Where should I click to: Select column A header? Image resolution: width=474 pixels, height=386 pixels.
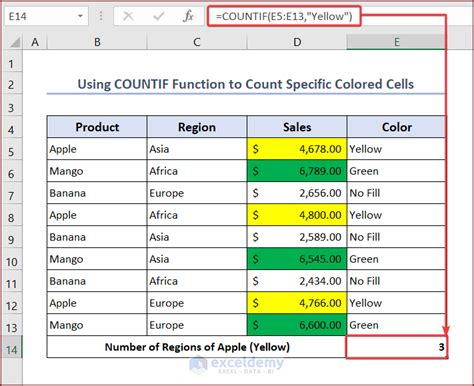pyautogui.click(x=35, y=42)
